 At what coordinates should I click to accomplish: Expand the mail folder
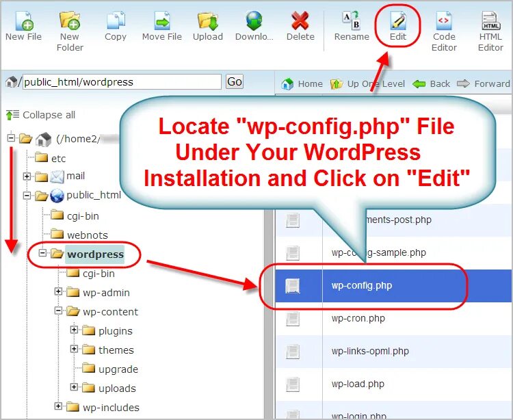tap(27, 176)
